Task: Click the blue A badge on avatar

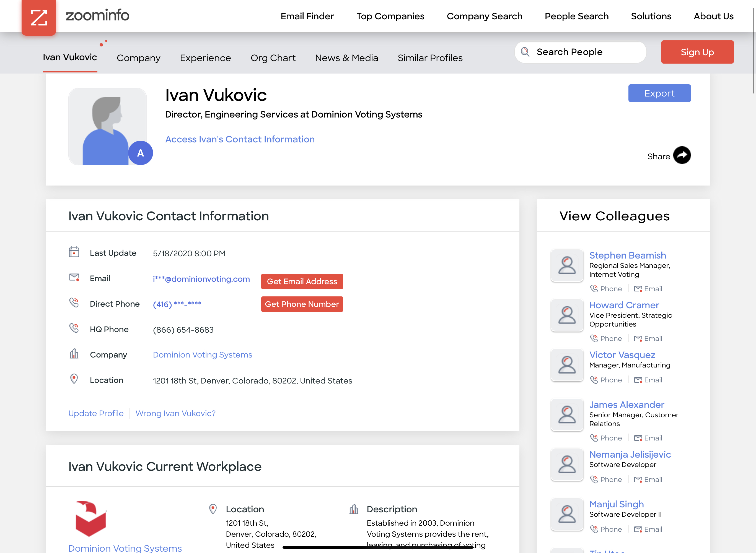Action: tap(141, 153)
